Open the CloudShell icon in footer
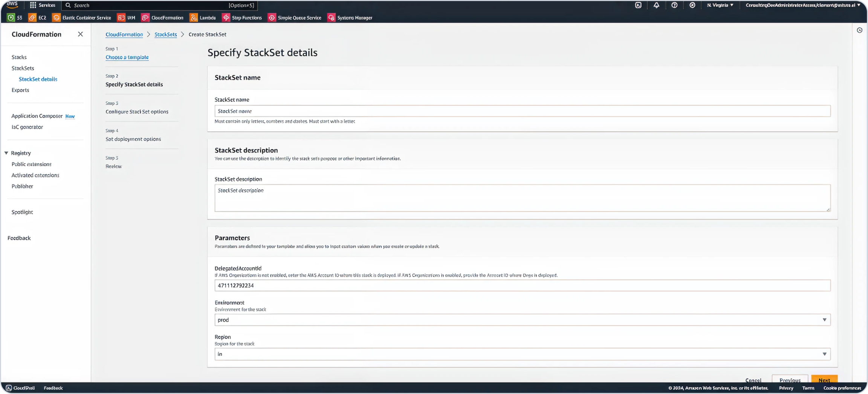 click(9, 388)
